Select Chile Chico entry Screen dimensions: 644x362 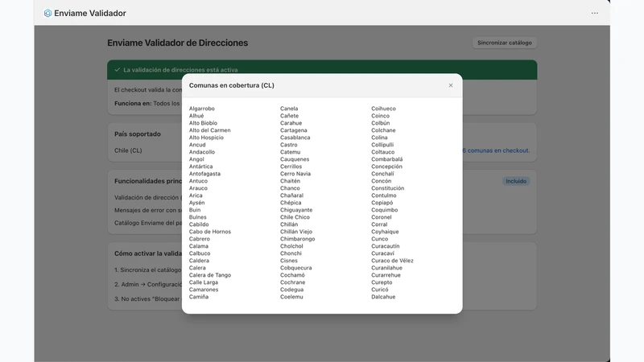pyautogui.click(x=295, y=217)
